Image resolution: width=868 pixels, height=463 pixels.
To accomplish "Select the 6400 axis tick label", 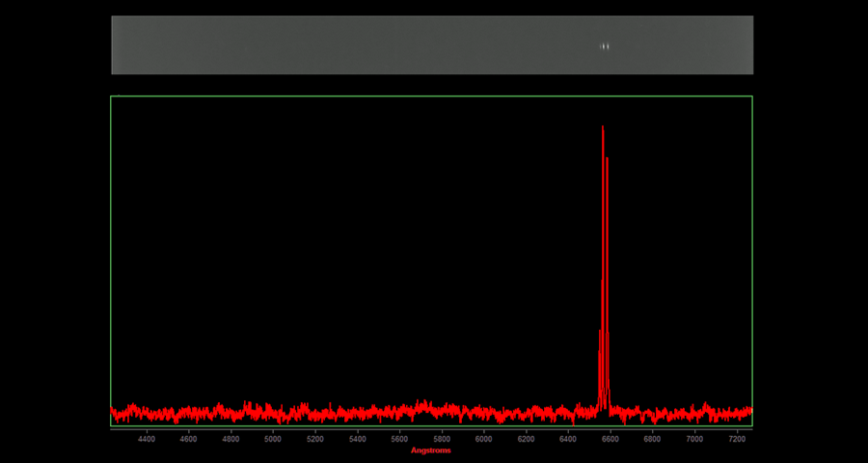I will (x=568, y=439).
